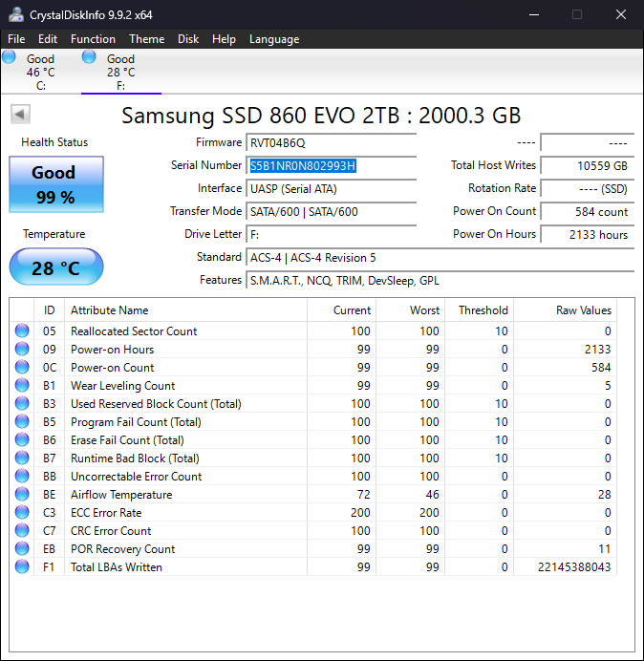Click status orb for CRC Error Count
The height and width of the screenshot is (661, 644).
click(x=22, y=530)
